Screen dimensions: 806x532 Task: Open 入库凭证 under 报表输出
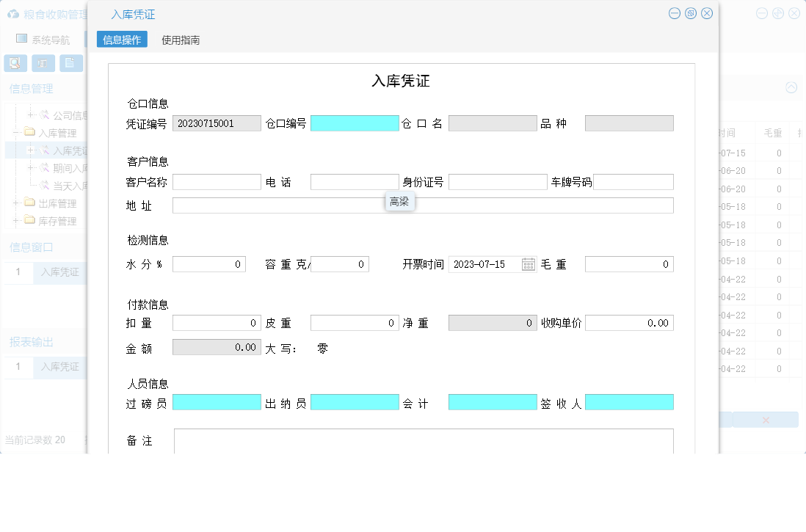coord(59,368)
